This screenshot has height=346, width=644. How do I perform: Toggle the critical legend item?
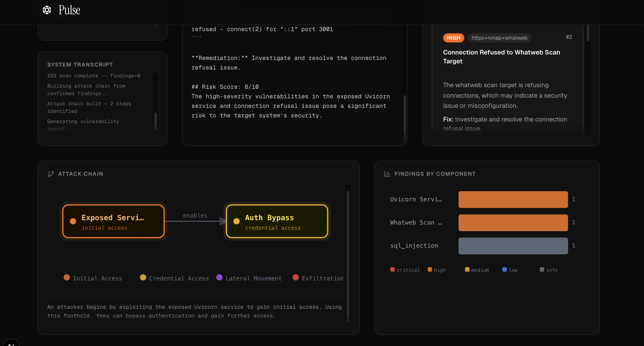(x=405, y=270)
